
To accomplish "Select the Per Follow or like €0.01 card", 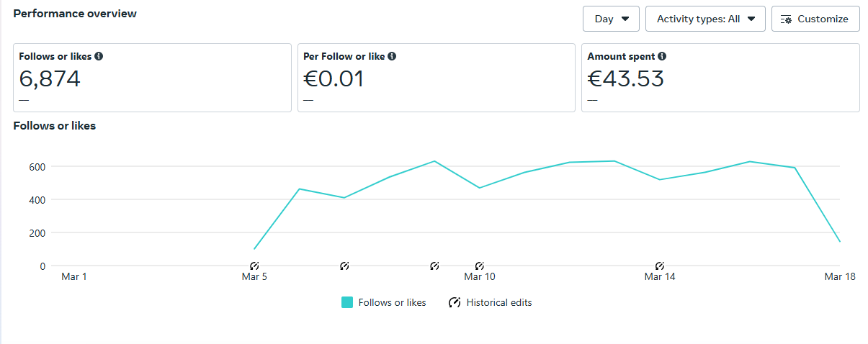I will [437, 78].
